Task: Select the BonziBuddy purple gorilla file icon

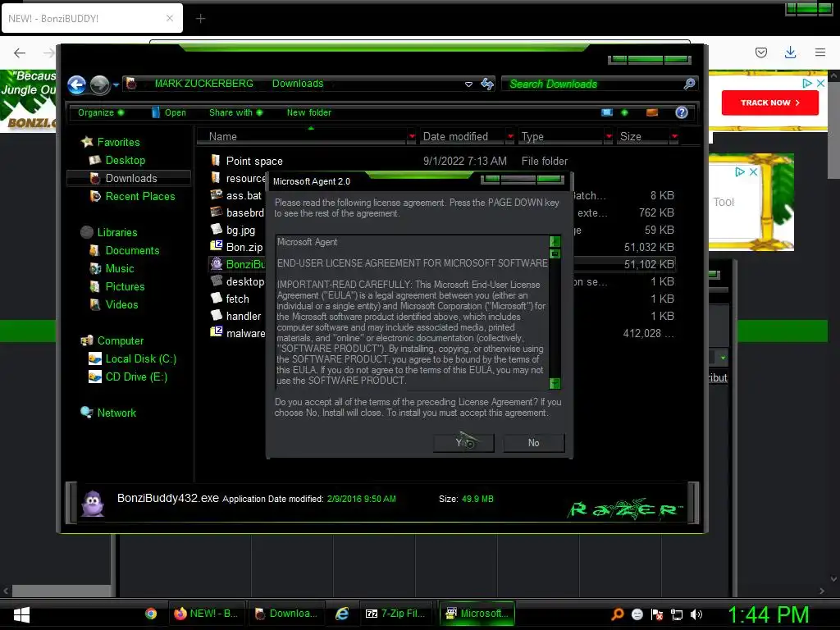Action: pyautogui.click(x=216, y=263)
